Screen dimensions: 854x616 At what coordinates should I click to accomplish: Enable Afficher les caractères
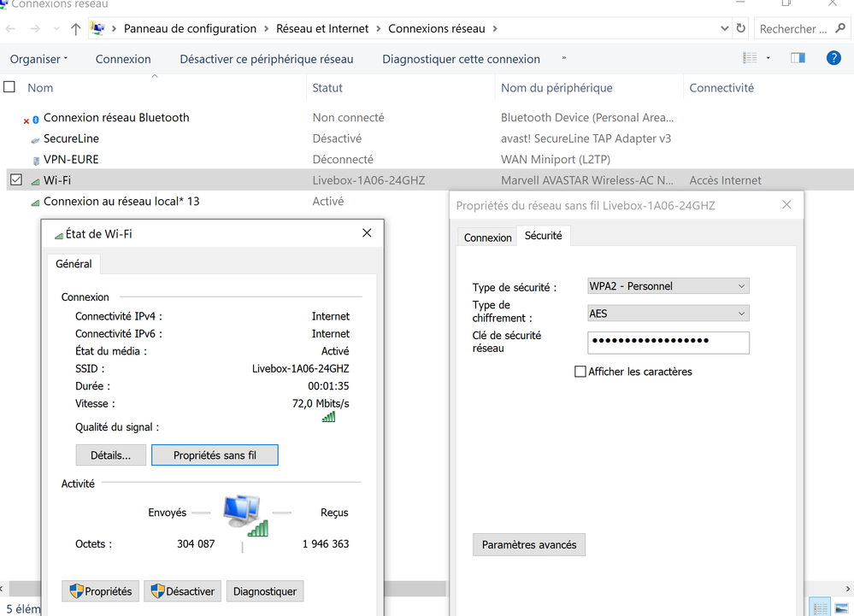[x=580, y=371]
